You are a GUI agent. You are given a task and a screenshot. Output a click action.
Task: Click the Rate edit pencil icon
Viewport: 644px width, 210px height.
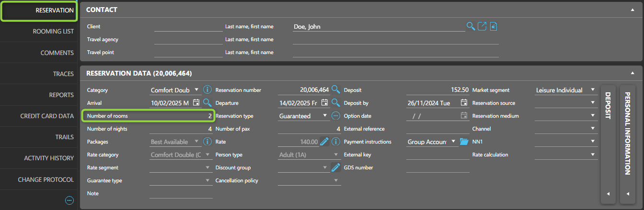[324, 142]
